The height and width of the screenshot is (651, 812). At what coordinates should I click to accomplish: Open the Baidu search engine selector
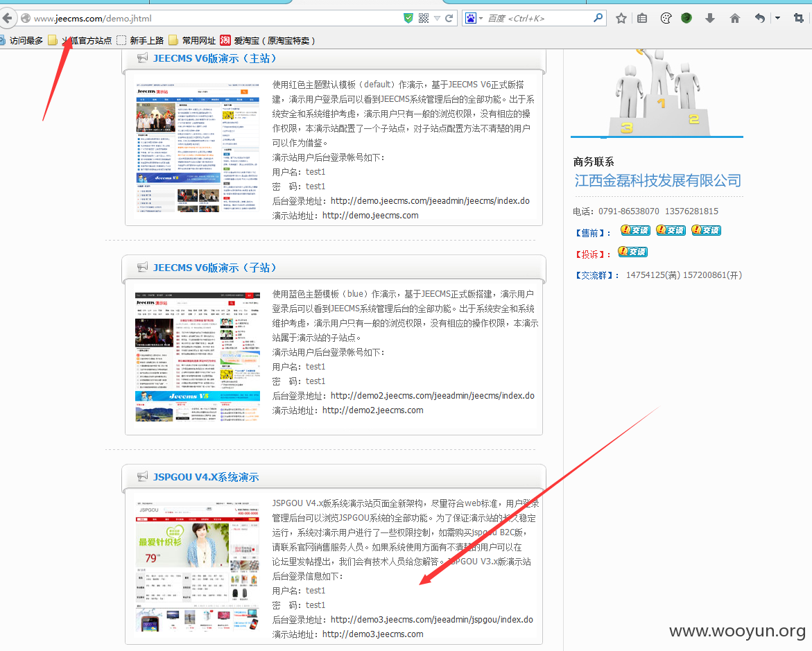coord(474,19)
